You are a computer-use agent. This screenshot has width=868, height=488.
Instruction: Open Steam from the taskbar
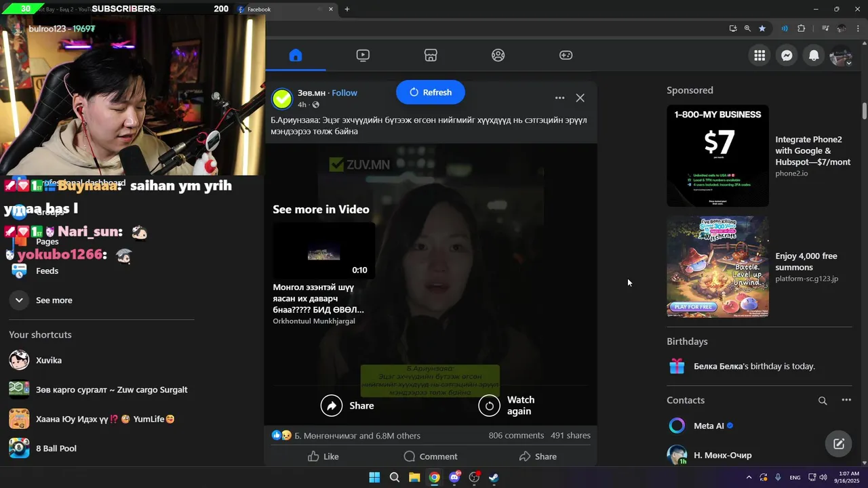coord(494,477)
